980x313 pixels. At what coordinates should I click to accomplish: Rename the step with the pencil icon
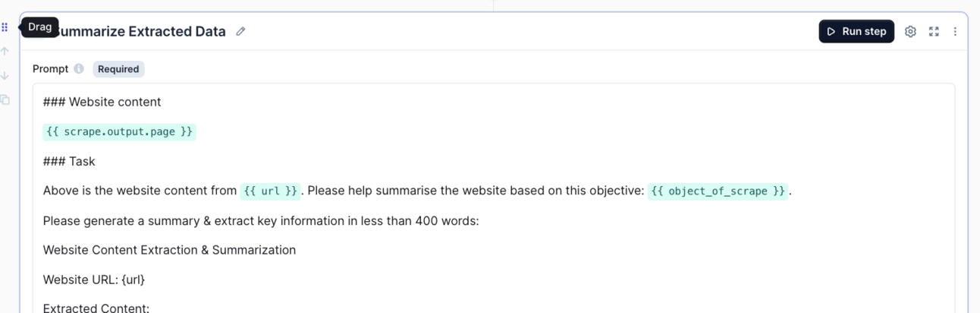point(240,31)
